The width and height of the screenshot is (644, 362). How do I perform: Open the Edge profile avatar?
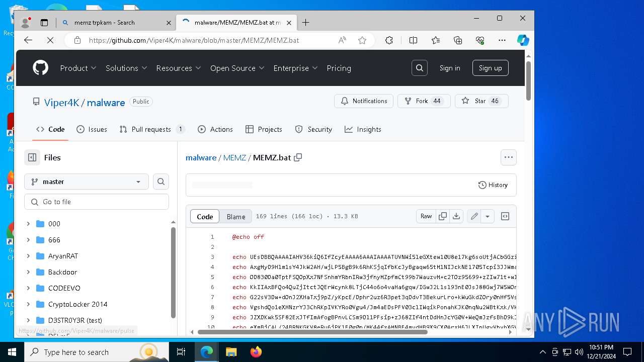click(25, 23)
